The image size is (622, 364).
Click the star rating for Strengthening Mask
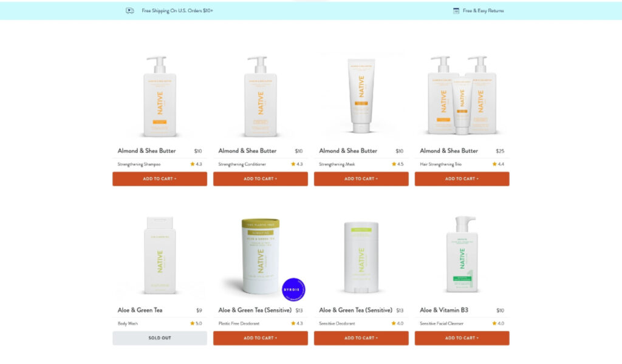tap(397, 164)
